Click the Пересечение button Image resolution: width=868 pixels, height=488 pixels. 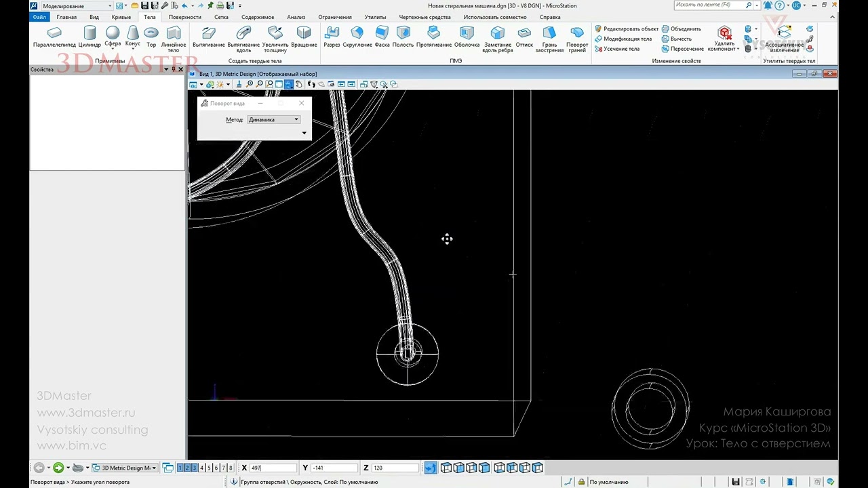683,49
